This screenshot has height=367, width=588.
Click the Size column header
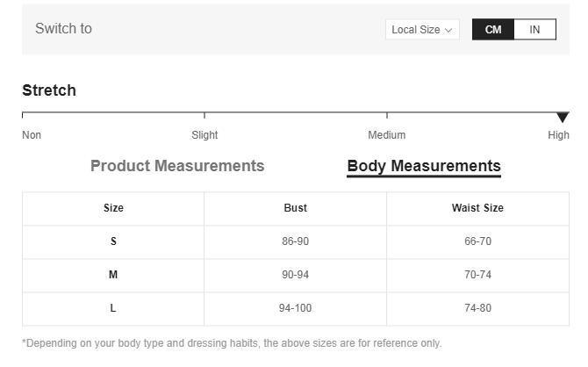[x=113, y=208]
